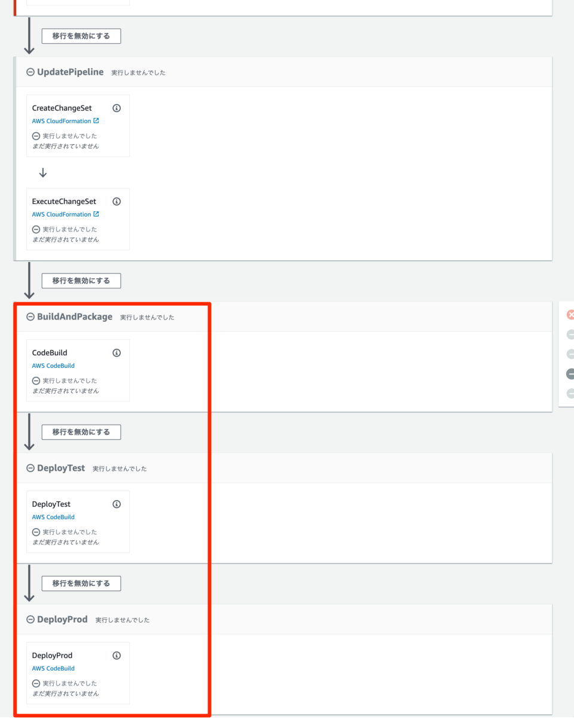Show info for DeployProd action card

tap(117, 656)
